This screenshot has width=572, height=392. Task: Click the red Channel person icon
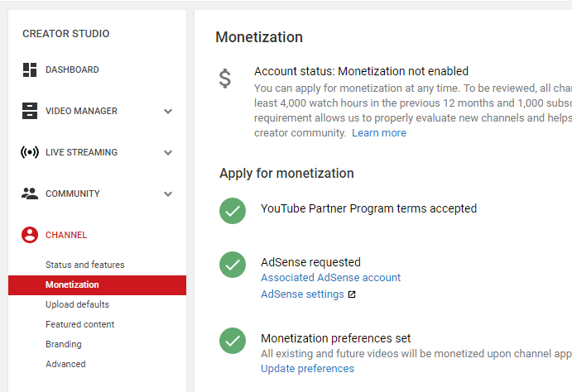pos(30,235)
